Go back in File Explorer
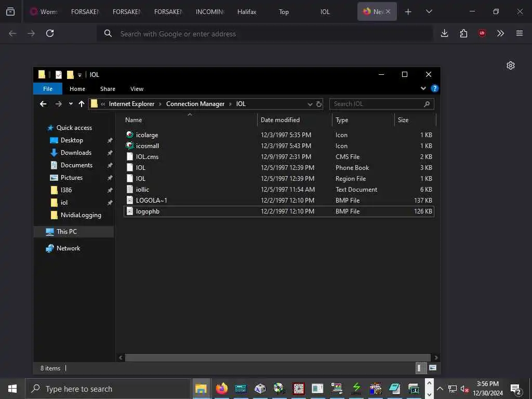Screen dimensions: 532x399 pyautogui.click(x=43, y=104)
